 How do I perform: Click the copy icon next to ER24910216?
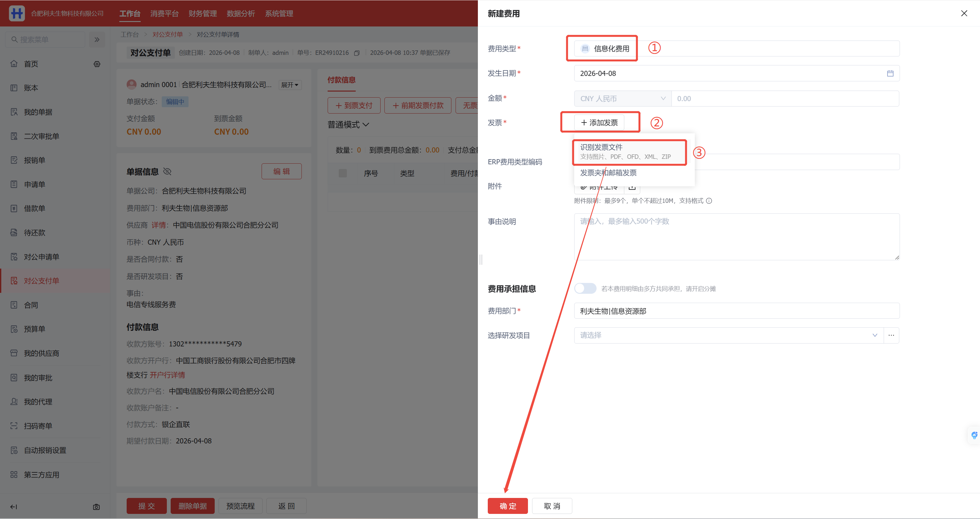(x=356, y=53)
